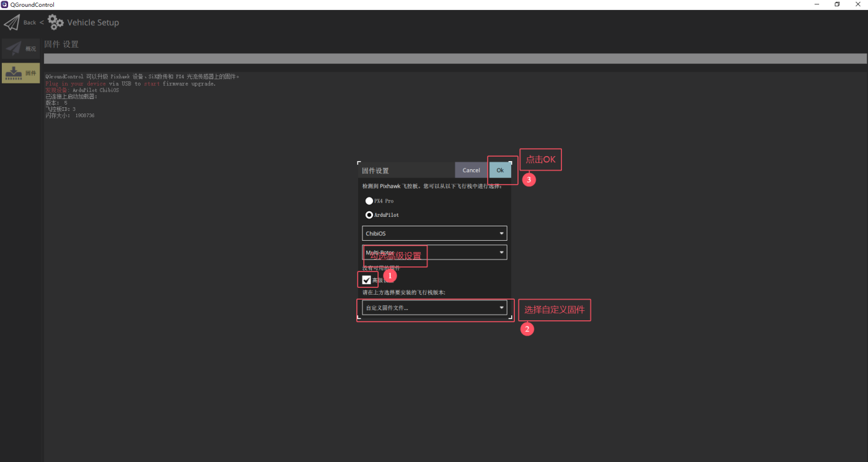This screenshot has width=868, height=462.
Task: Close the QGroundControl window
Action: click(858, 4)
